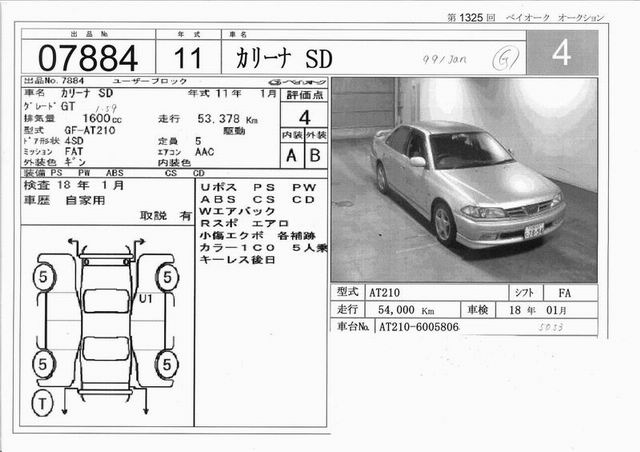Click the interior grade A
The image size is (640, 452).
point(291,156)
